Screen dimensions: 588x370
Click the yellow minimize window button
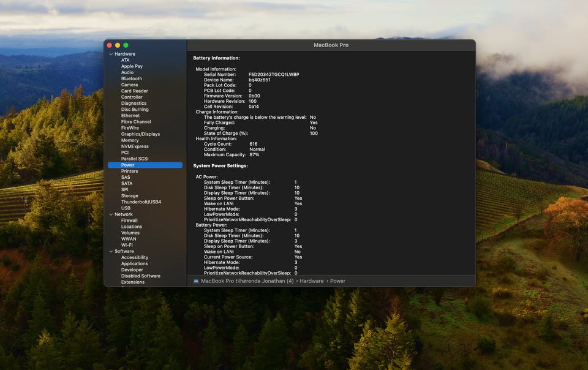[x=118, y=45]
